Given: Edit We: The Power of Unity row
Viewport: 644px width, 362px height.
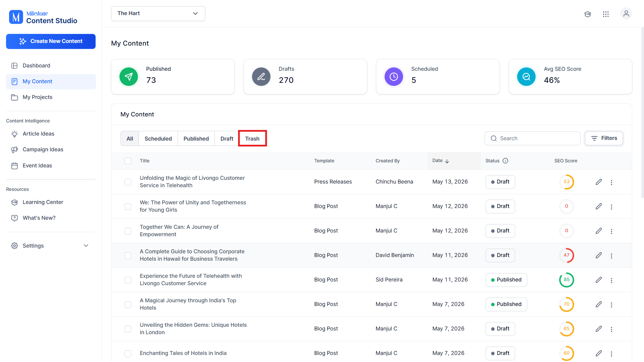Looking at the screenshot, I should (x=599, y=206).
